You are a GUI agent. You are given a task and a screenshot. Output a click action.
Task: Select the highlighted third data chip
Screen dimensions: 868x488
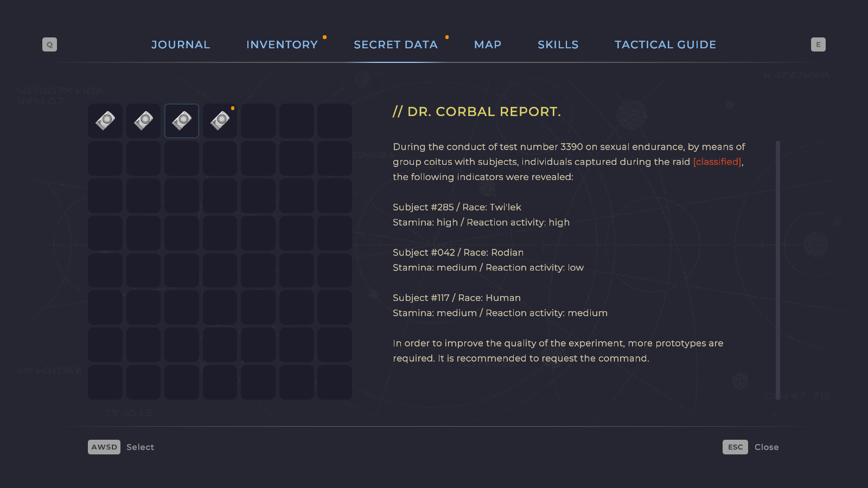tap(182, 121)
